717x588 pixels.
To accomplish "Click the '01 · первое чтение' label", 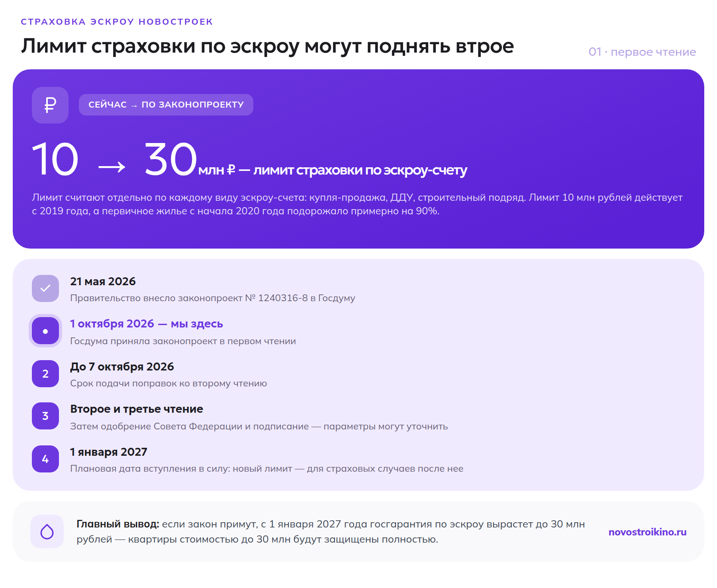I will coord(642,52).
